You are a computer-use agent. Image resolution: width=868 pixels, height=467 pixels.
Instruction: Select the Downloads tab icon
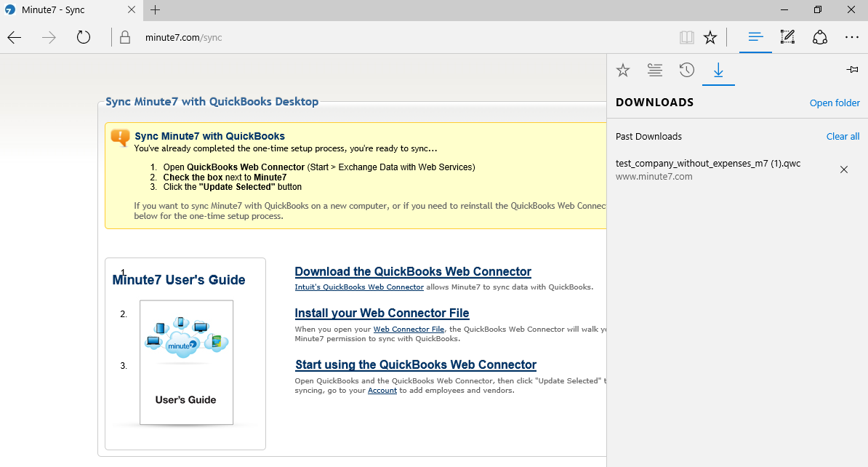click(718, 71)
